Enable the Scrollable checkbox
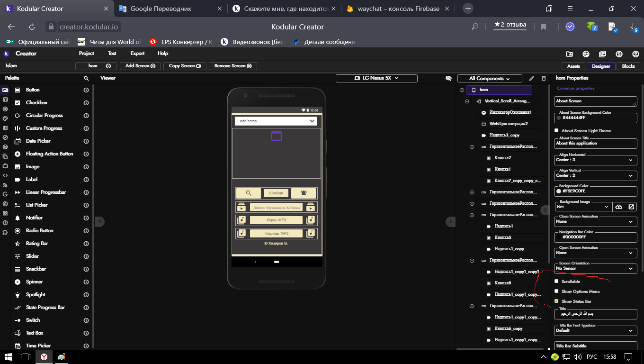This screenshot has width=644, height=364. tap(557, 281)
